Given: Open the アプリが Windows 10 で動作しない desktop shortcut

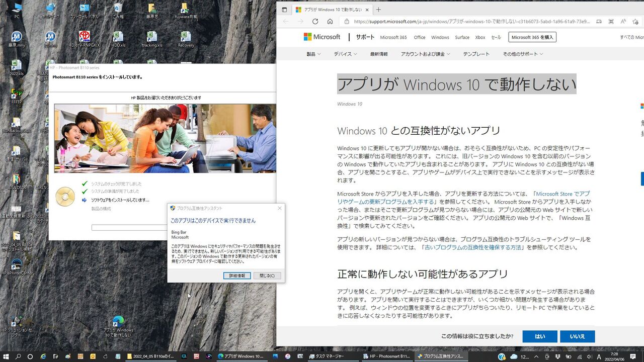Looking at the screenshot, I should tap(118, 327).
